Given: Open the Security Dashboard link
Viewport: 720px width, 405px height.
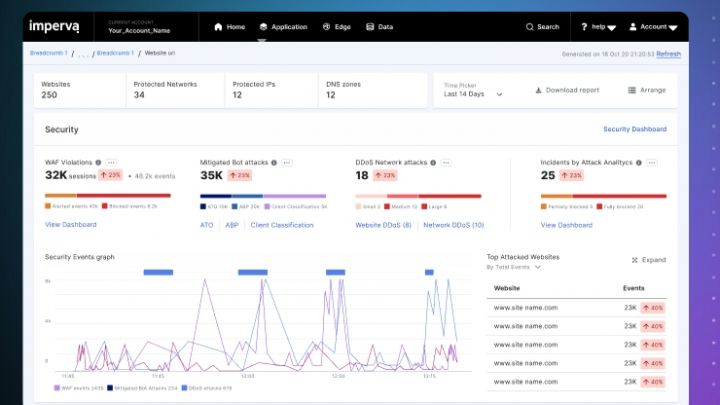Looking at the screenshot, I should pos(635,129).
